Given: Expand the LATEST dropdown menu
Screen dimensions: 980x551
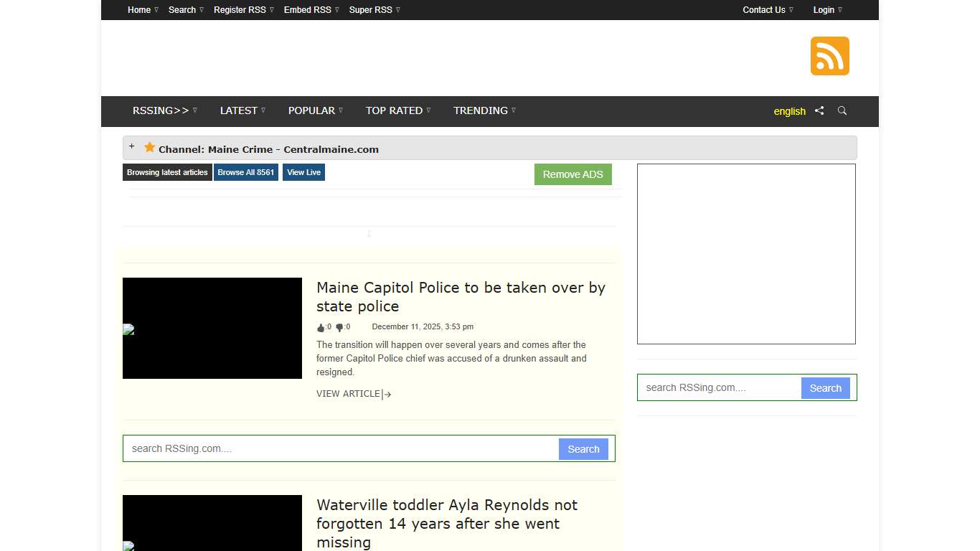Looking at the screenshot, I should coord(242,110).
